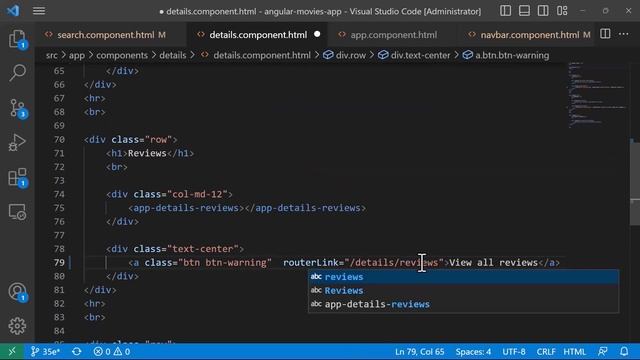This screenshot has height=360, width=640.
Task: Choose the 'reviews' autocomplete suggestion
Action: pos(463,277)
